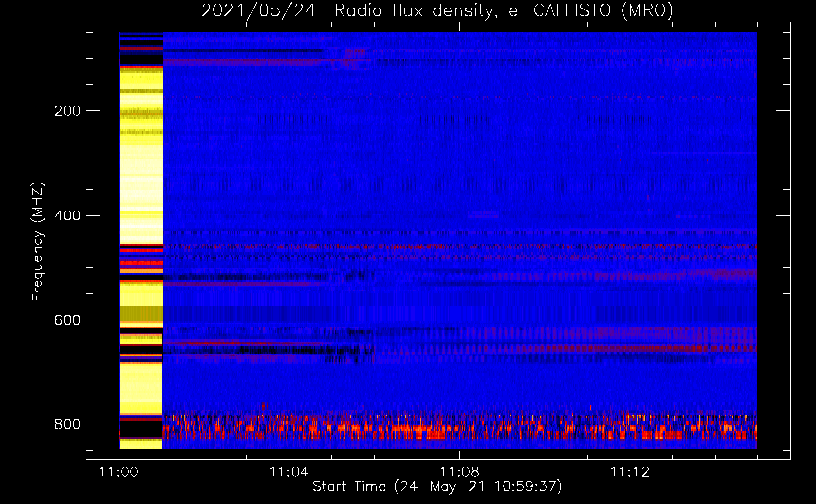
Task: Select the "Frequency (MHZ)" y-axis label
Action: (x=38, y=241)
